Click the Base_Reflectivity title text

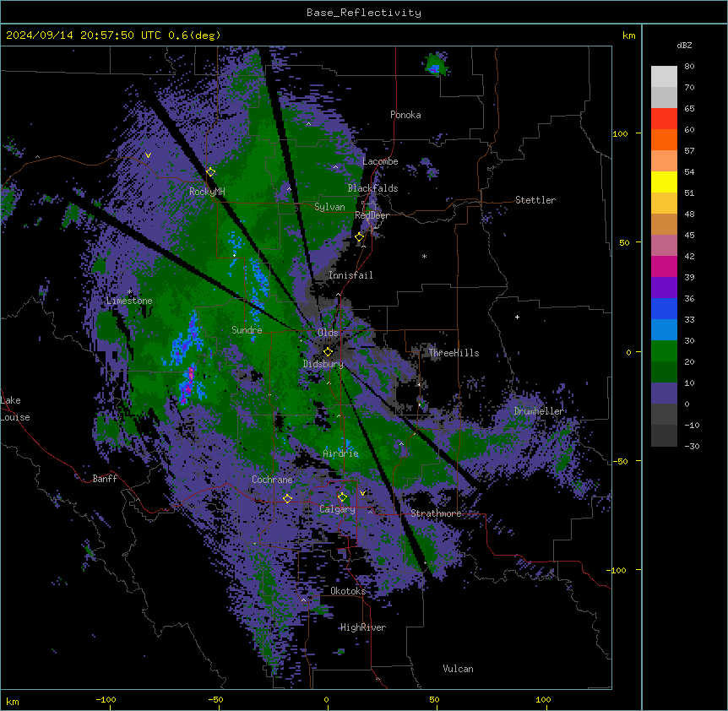(x=364, y=13)
